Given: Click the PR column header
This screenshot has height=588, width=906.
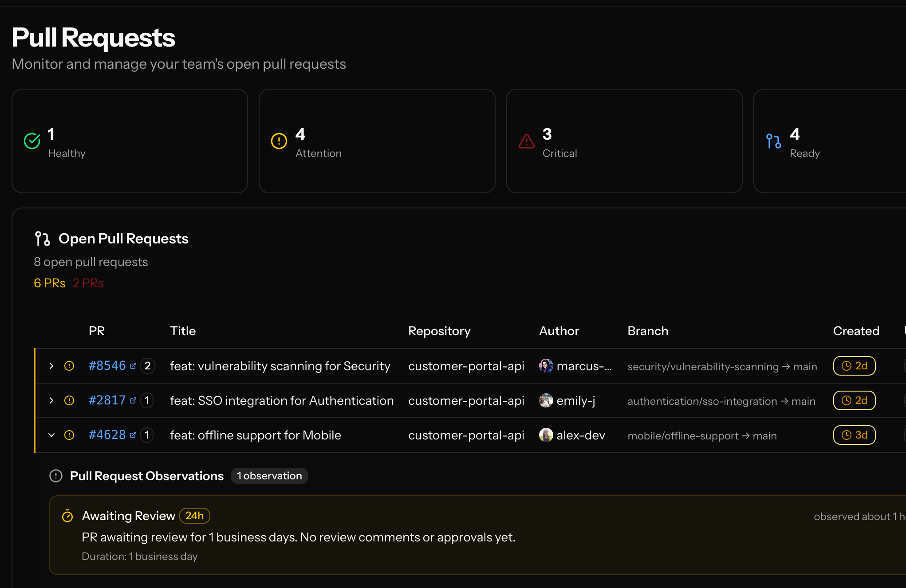Looking at the screenshot, I should [97, 331].
